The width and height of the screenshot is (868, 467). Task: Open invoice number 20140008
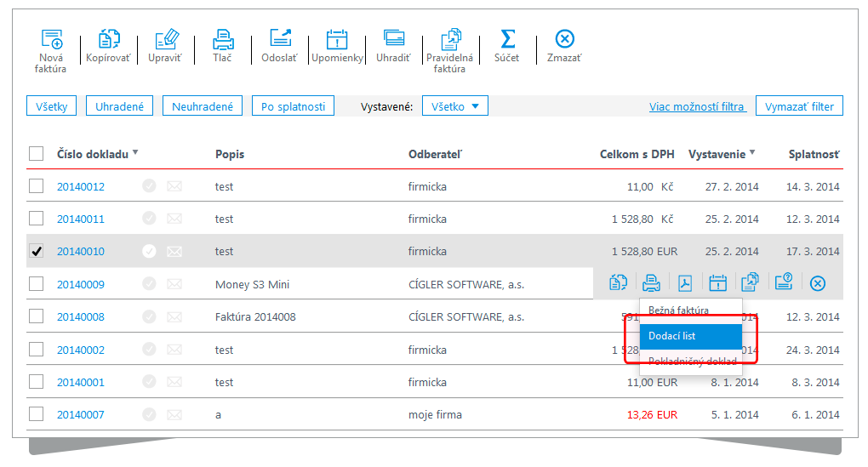tap(81, 317)
